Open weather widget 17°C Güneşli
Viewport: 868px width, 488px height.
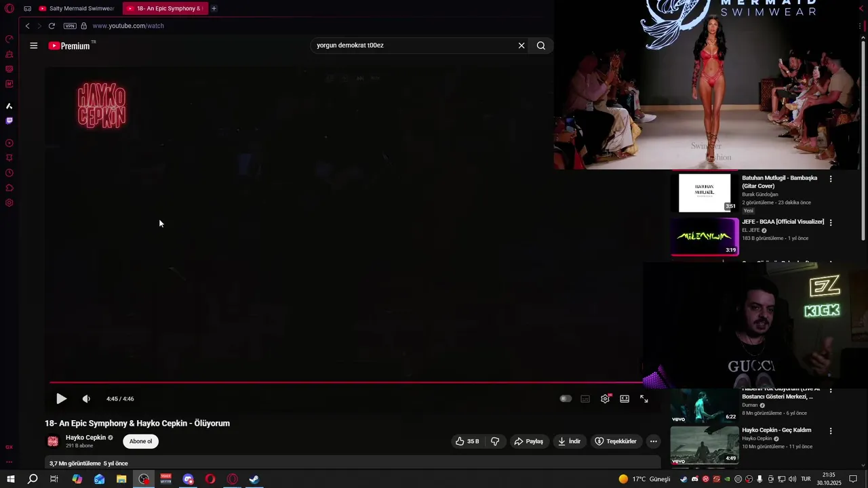coord(645,479)
